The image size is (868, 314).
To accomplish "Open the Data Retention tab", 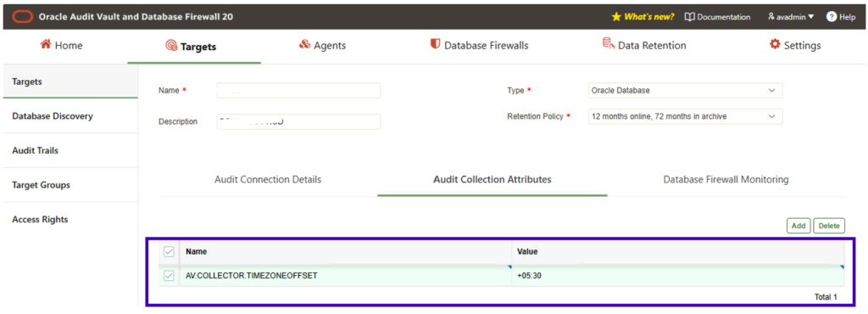I will click(x=644, y=46).
